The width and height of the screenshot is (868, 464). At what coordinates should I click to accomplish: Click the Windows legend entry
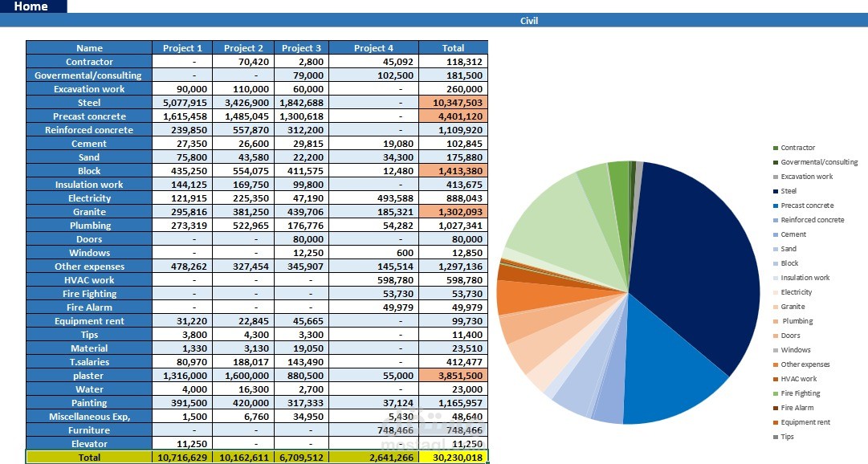(x=792, y=350)
